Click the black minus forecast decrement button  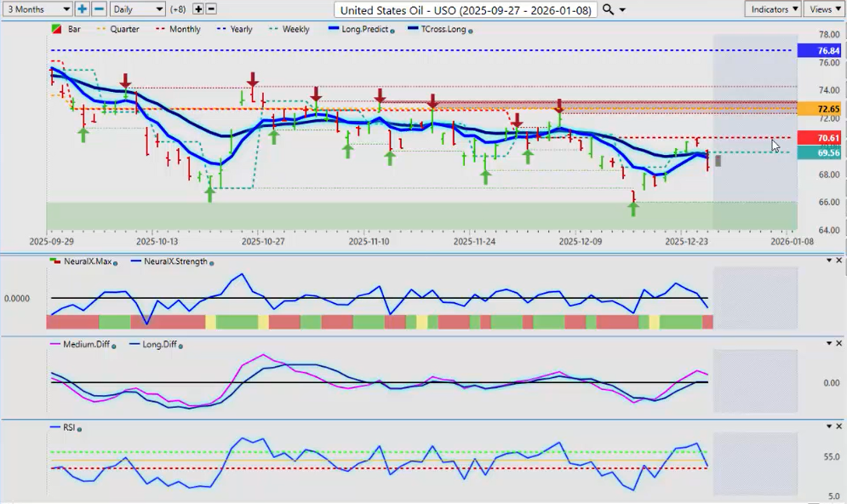point(211,9)
